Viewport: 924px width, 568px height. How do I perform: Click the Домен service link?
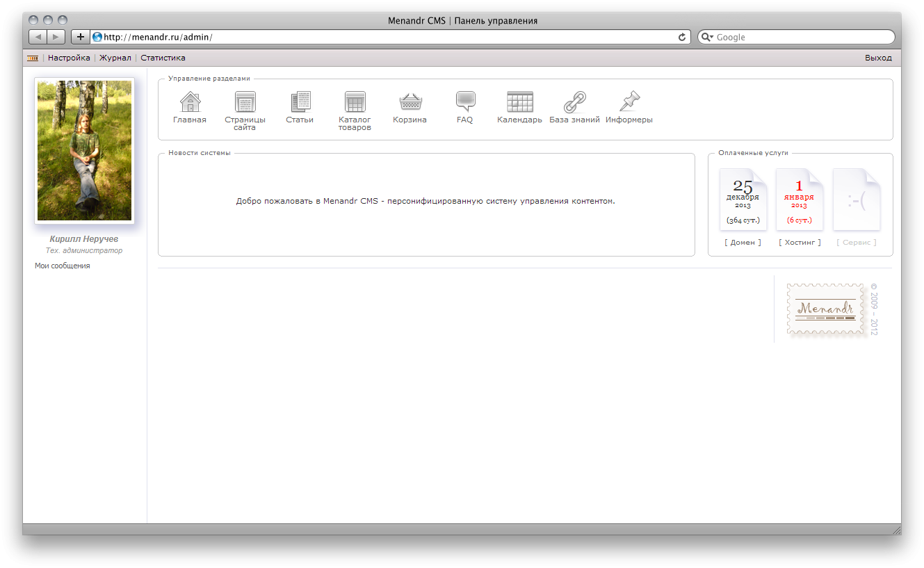click(743, 242)
